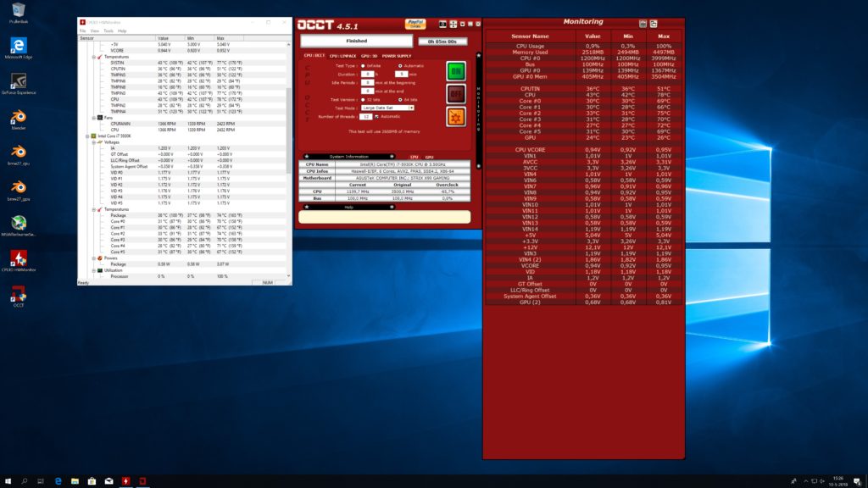
Task: Click the Sensor column header in HWMonitor
Action: 117,38
